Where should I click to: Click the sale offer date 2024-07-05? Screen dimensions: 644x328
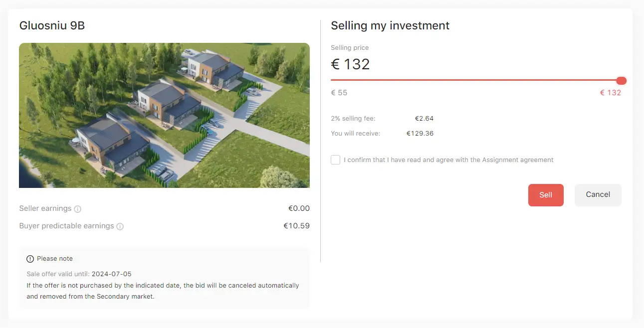point(112,274)
